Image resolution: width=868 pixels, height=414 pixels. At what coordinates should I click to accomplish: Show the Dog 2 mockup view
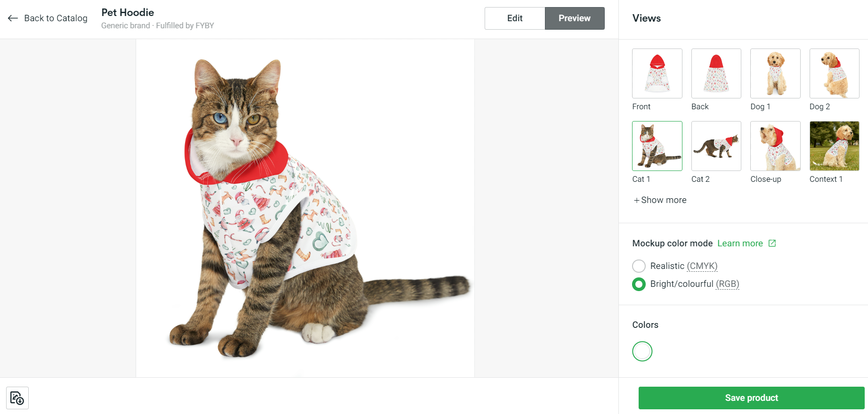[834, 73]
